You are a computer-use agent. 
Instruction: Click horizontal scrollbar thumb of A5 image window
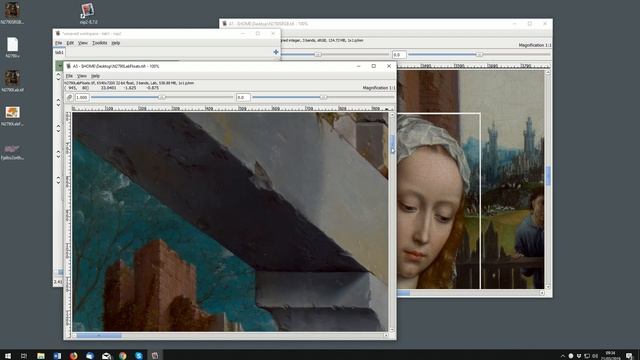click(x=99, y=336)
